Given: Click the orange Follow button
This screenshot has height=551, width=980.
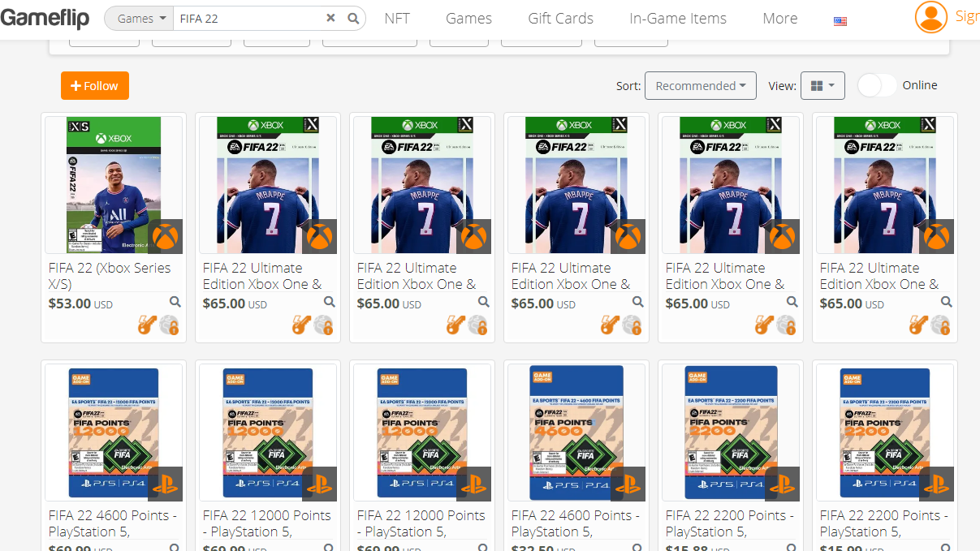Looking at the screenshot, I should click(95, 85).
